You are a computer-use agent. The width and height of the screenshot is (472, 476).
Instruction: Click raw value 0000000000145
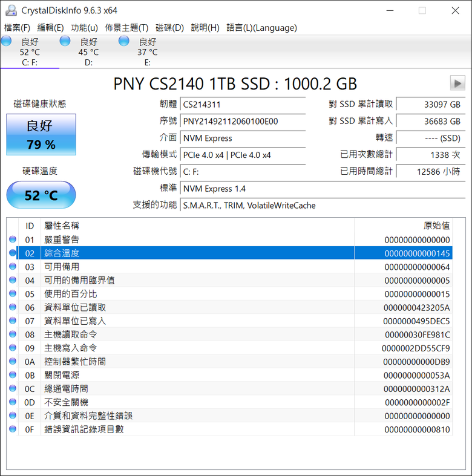417,253
